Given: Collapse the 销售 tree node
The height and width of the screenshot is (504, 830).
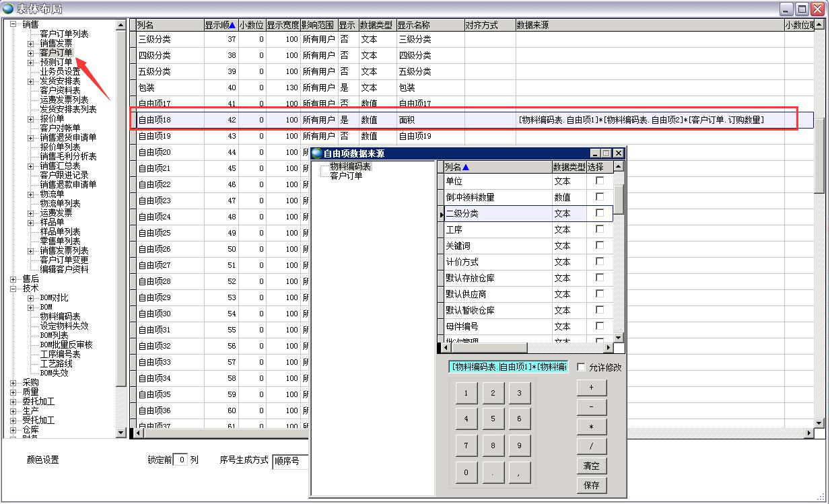Looking at the screenshot, I should coord(13,24).
